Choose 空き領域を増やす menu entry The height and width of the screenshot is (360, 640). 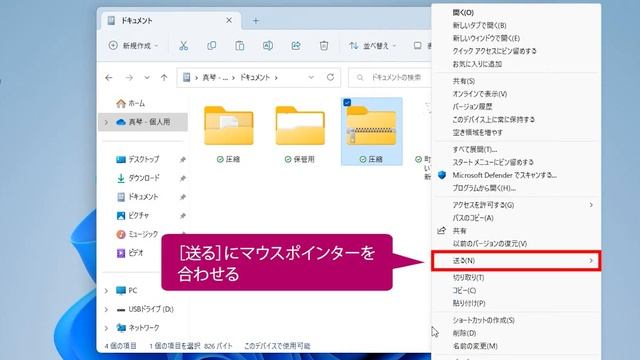pos(477,133)
